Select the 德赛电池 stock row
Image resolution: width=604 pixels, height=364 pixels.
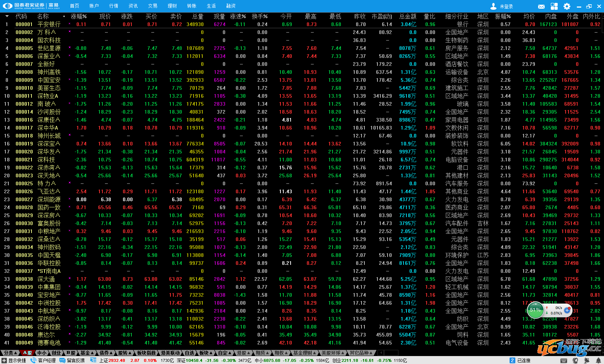(x=300, y=343)
